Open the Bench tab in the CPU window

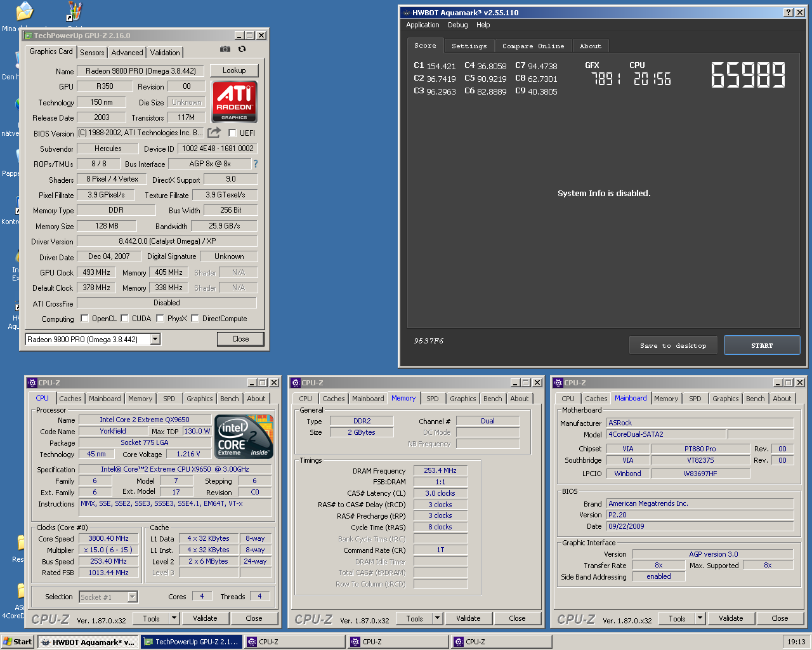[x=230, y=399]
